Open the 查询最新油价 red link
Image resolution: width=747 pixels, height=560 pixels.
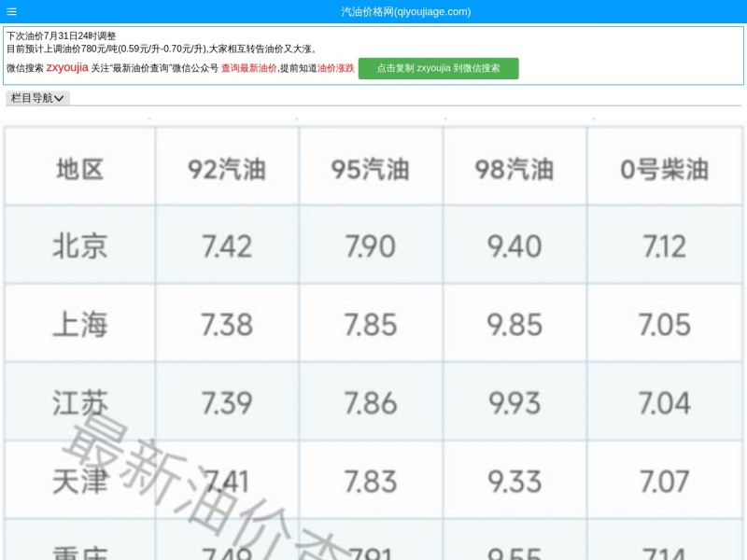(x=248, y=68)
